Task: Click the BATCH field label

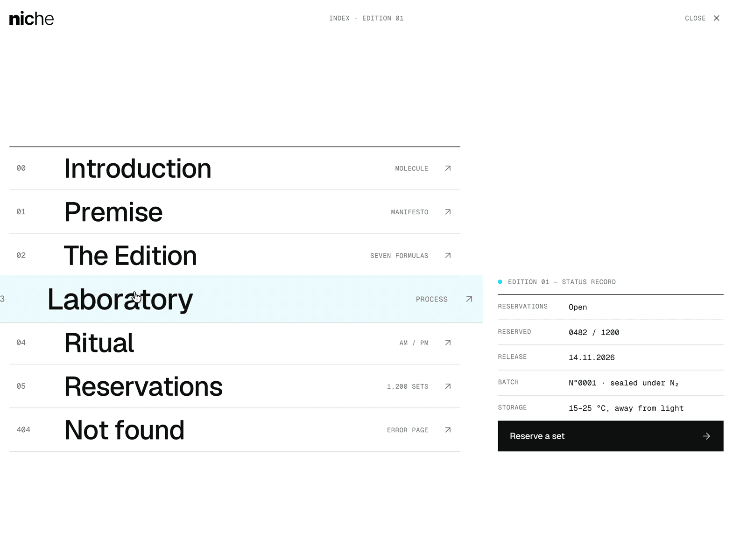Action: [508, 382]
